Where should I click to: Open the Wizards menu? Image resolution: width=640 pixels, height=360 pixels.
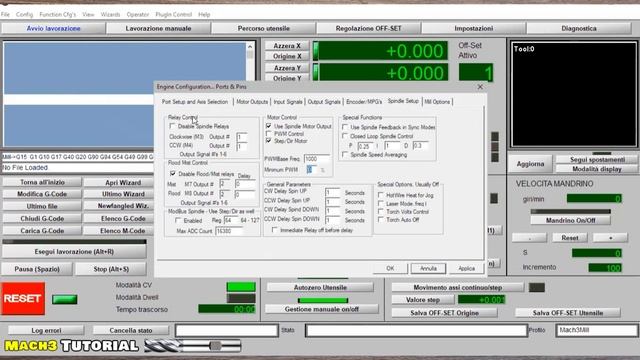(110, 14)
